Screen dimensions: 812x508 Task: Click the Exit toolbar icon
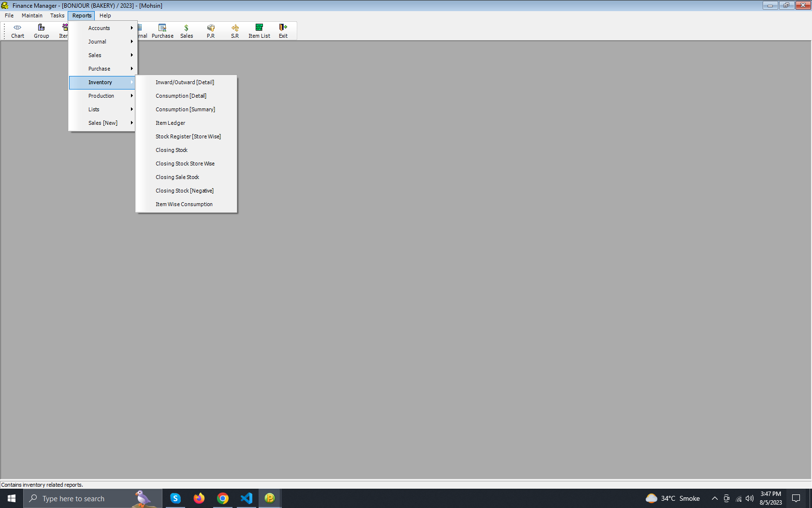283,31
